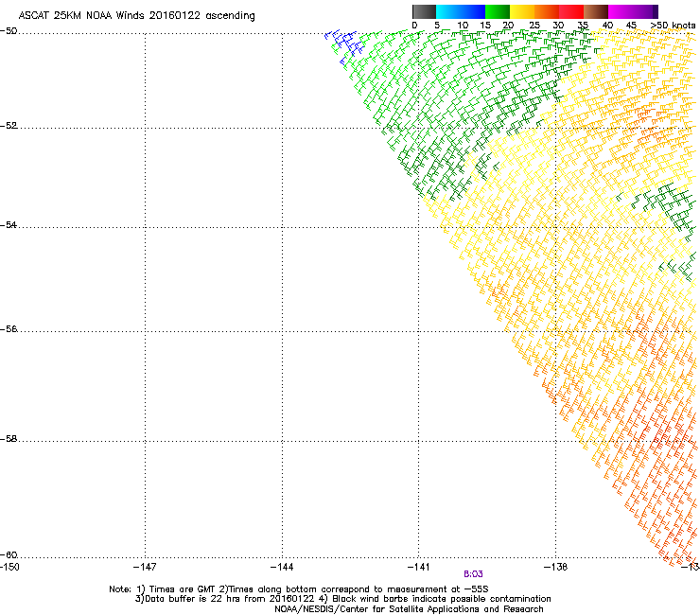Click the '>50 knots' legend label
The width and height of the screenshot is (700, 615).
[x=673, y=26]
